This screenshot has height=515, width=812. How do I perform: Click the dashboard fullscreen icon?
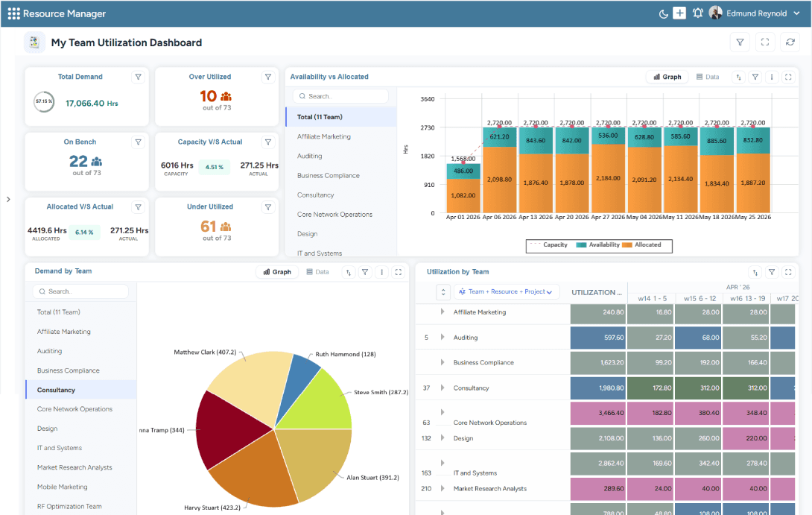click(x=765, y=42)
